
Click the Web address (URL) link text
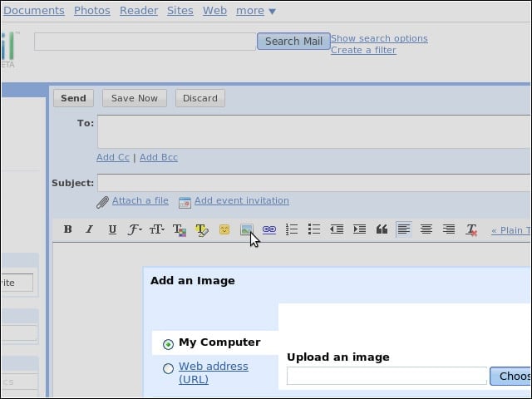(214, 372)
